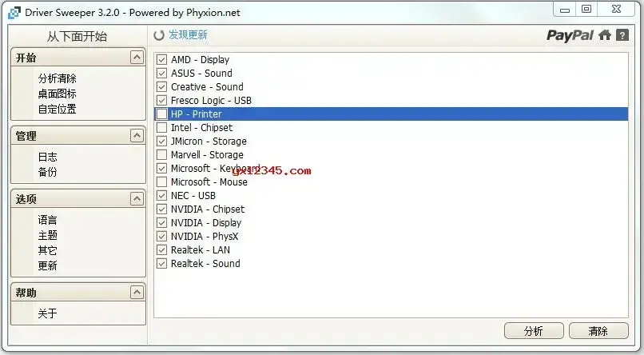Viewport: 644px width, 355px height.
Task: Collapse the 选项 section arrow
Action: click(137, 199)
